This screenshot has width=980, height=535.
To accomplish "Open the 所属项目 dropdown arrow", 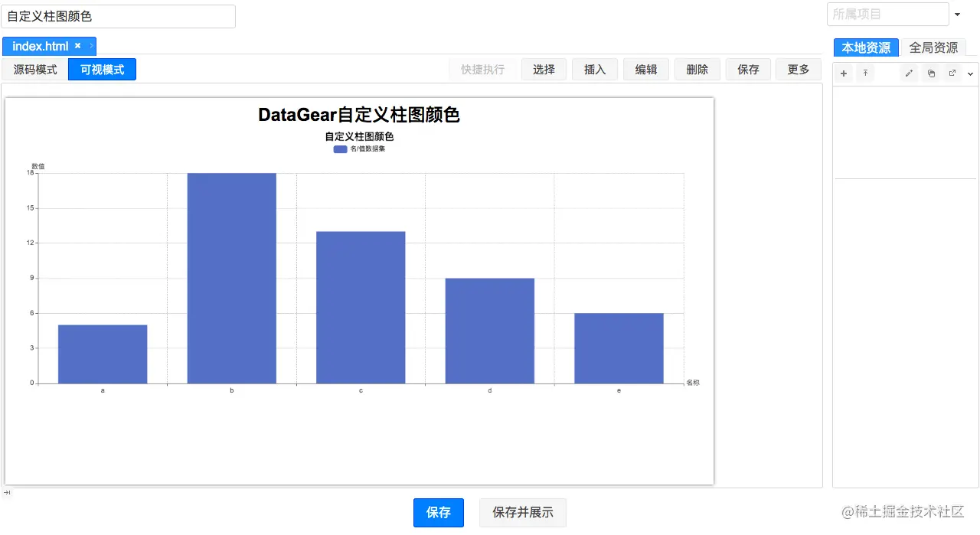I will [957, 15].
